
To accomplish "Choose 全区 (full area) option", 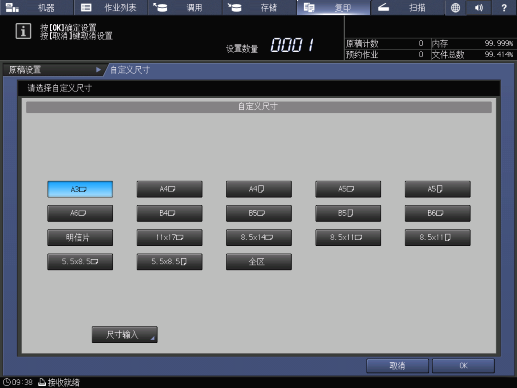I will tap(259, 262).
